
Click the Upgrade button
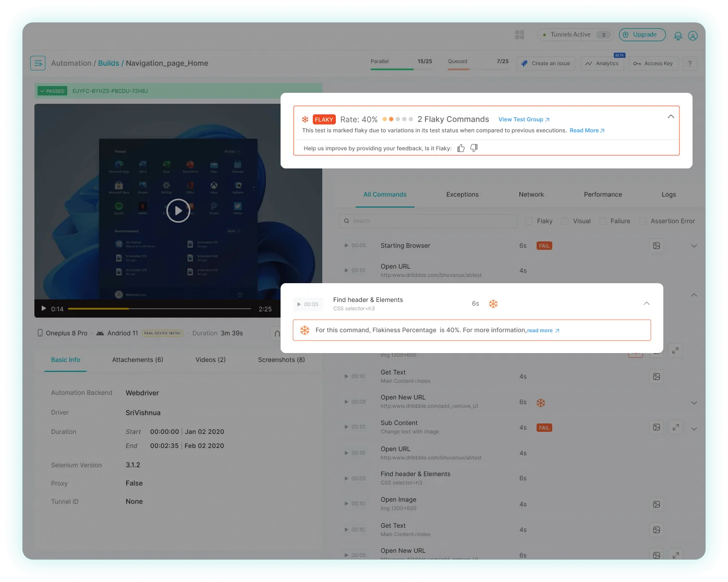coord(642,34)
